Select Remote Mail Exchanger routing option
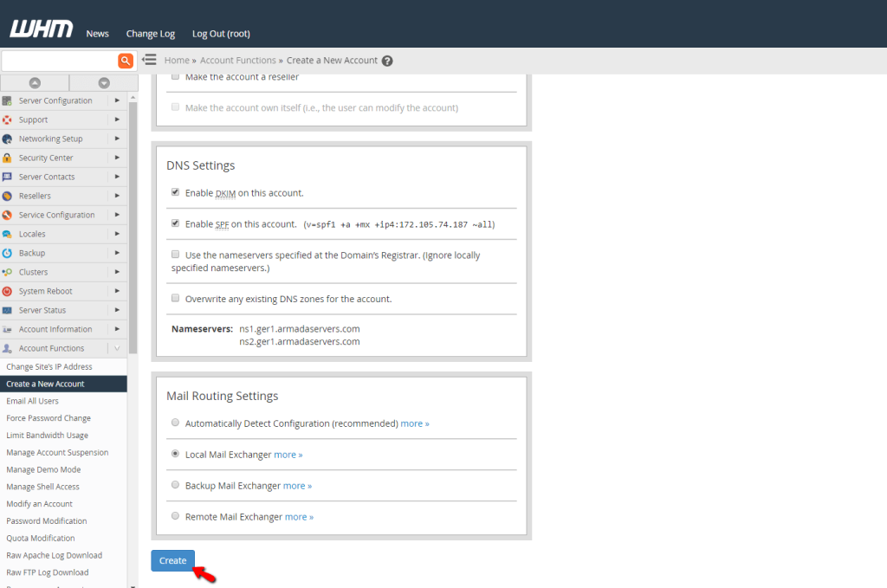Viewport: 887px width, 588px height. [175, 516]
